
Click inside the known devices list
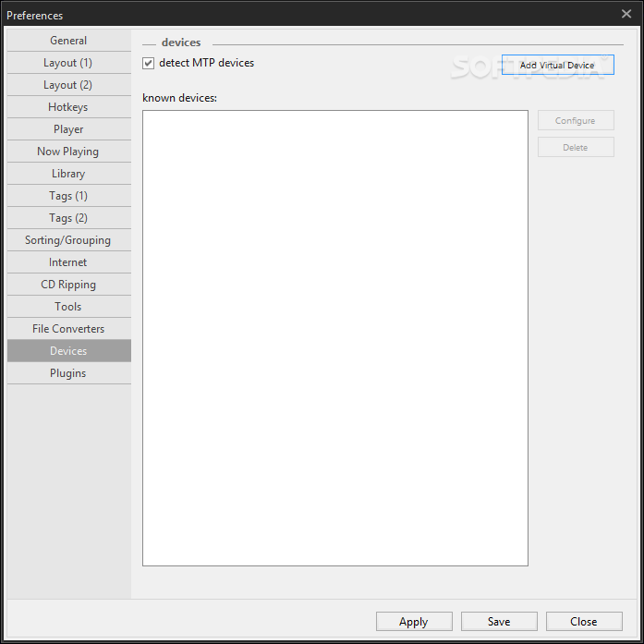[x=335, y=338]
